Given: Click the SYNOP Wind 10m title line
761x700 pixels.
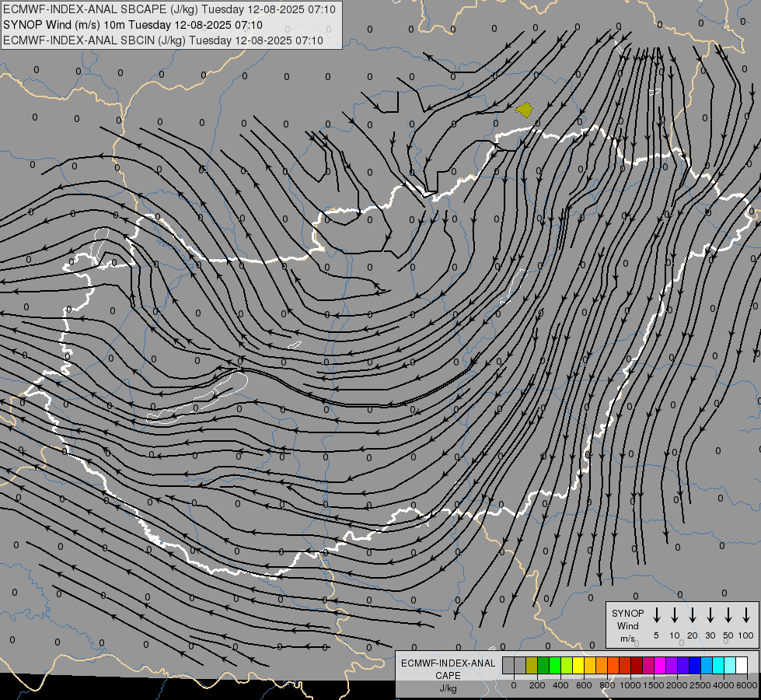Looking at the screenshot, I should pos(132,25).
